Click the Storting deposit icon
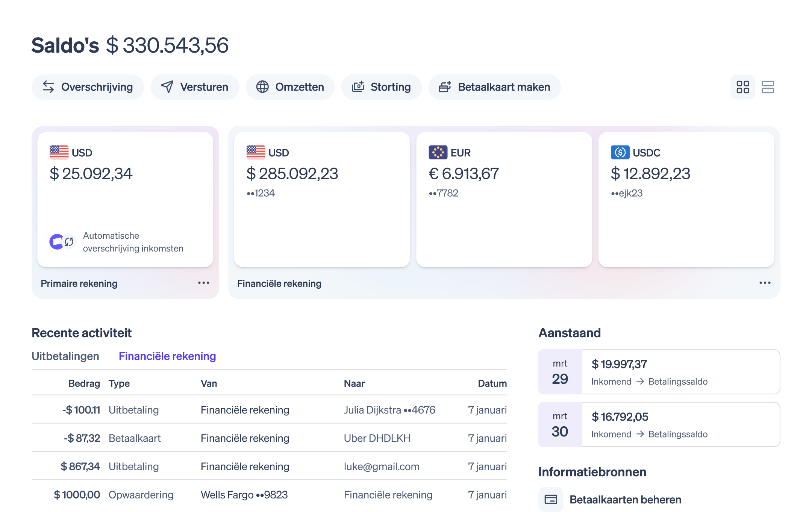812x512 pixels. point(358,87)
